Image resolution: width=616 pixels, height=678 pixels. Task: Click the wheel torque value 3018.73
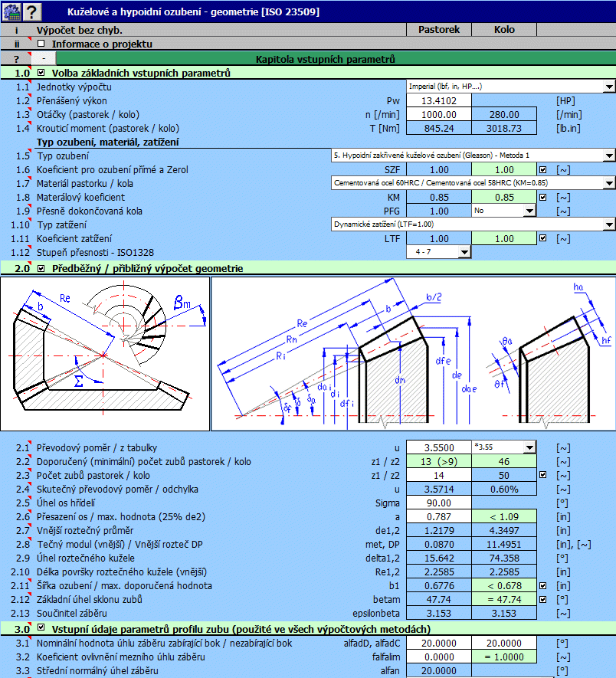pyautogui.click(x=504, y=128)
